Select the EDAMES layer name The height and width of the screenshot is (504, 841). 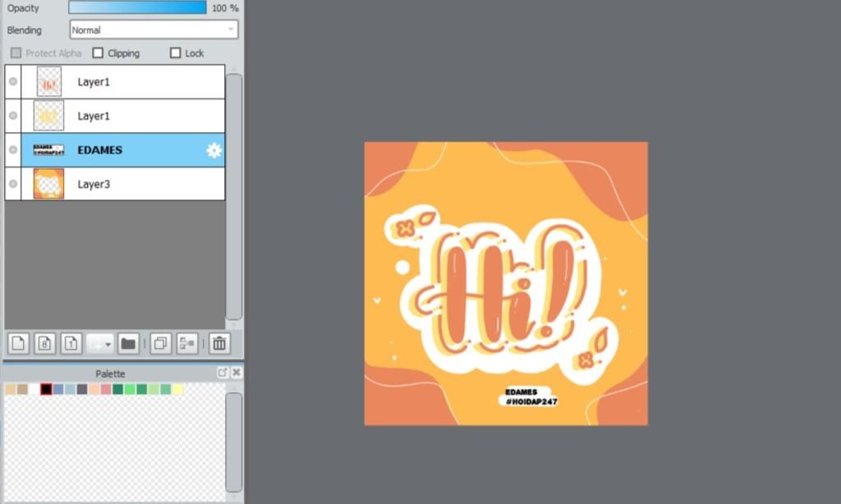coord(99,150)
